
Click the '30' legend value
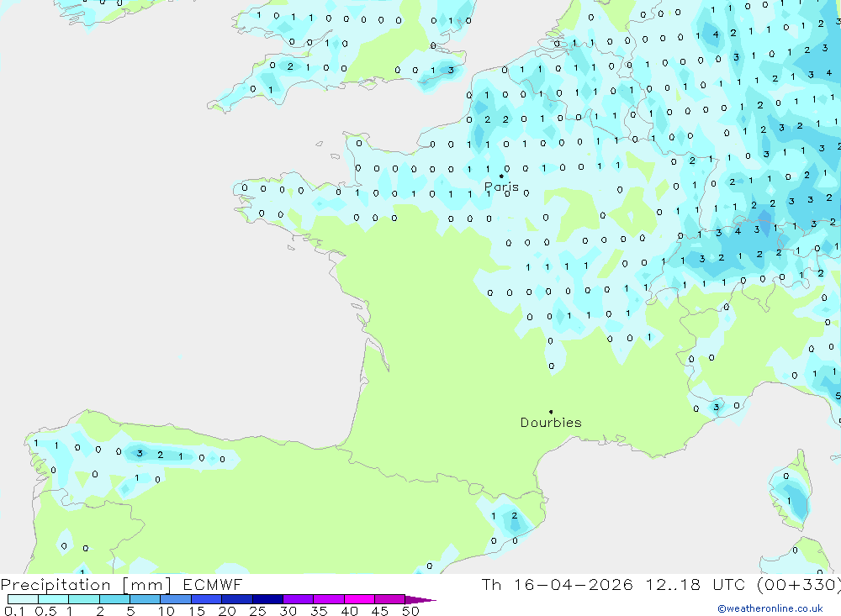(288, 611)
